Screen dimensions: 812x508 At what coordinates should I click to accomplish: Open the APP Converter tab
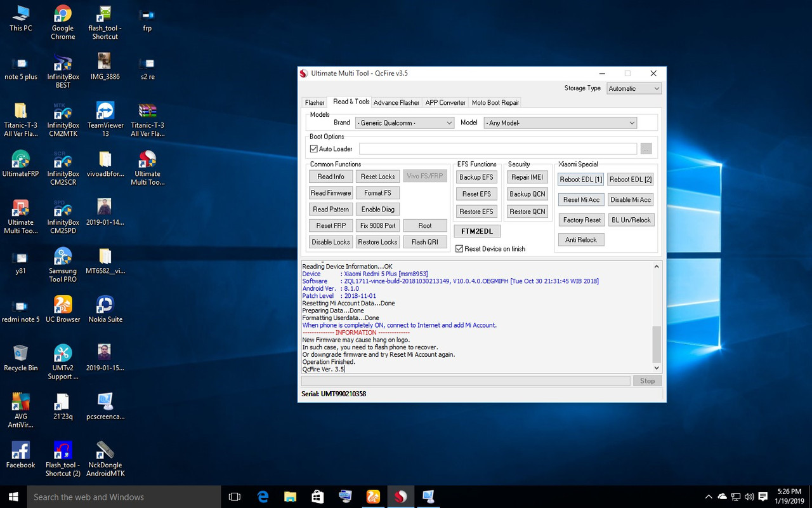pos(445,102)
